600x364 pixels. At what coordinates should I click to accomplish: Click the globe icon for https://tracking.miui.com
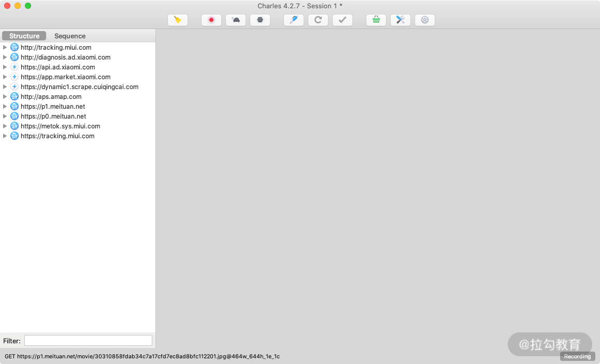[15, 136]
